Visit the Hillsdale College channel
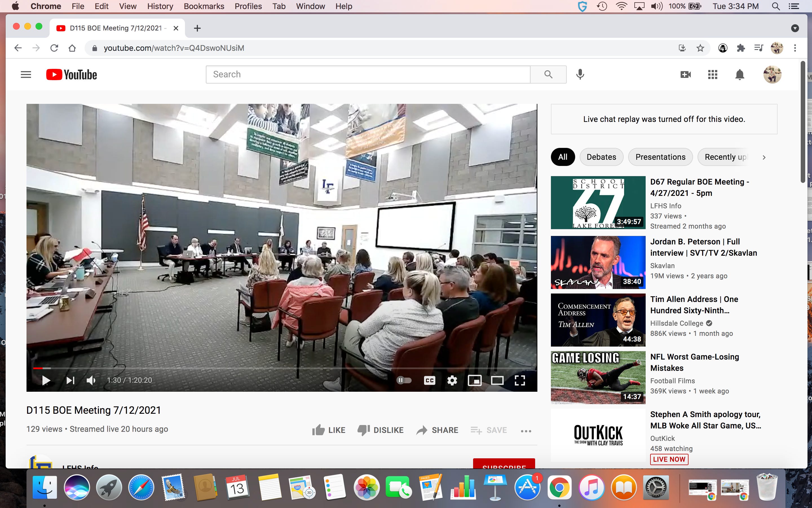The height and width of the screenshot is (508, 812). tap(677, 323)
